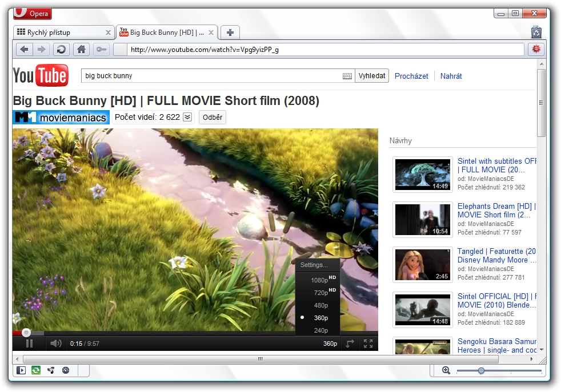Select 360p quality option

tap(318, 318)
